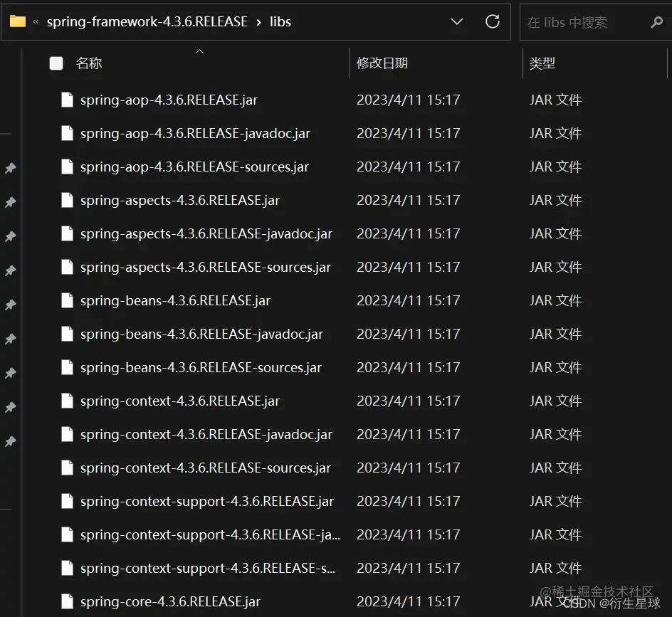Select file name spring-aspects-4.3.6.RELEASE-javadoc.jar
This screenshot has width=672, height=617.
[x=206, y=234]
